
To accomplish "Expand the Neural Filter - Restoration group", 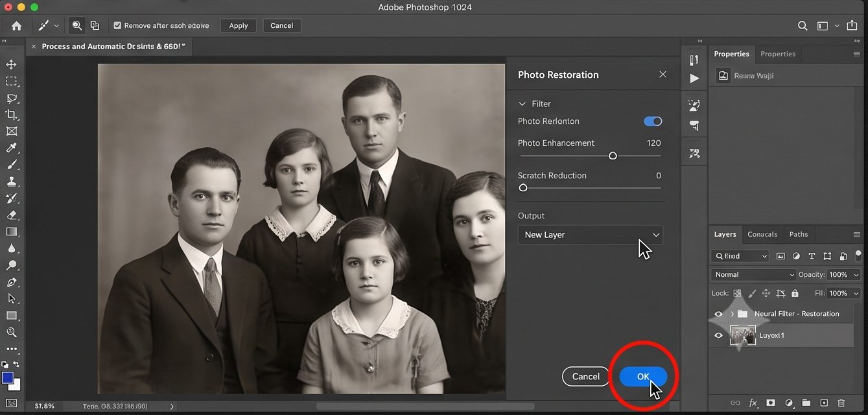I will [733, 314].
